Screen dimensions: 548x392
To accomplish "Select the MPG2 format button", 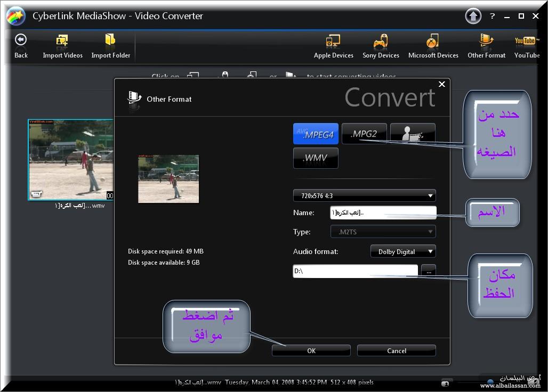I will 364,134.
